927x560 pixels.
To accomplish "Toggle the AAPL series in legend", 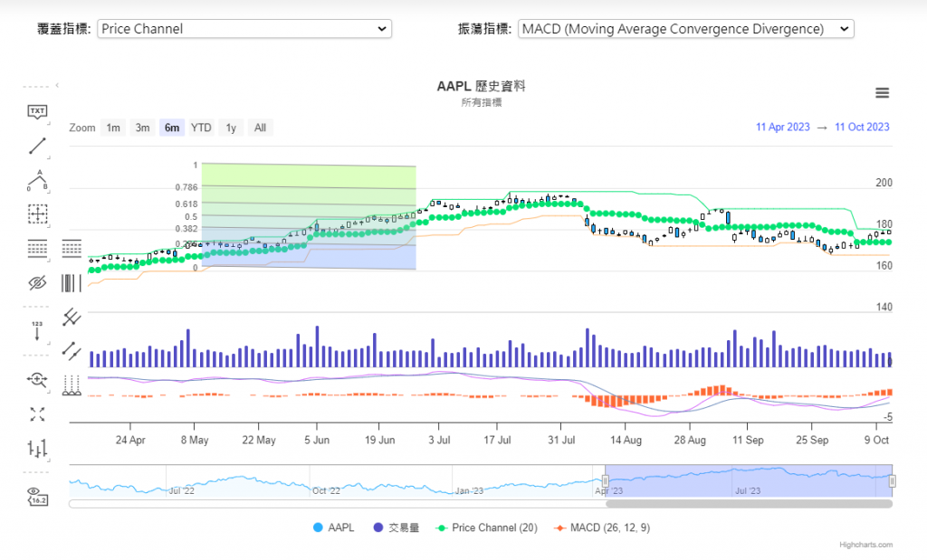I will pyautogui.click(x=334, y=527).
